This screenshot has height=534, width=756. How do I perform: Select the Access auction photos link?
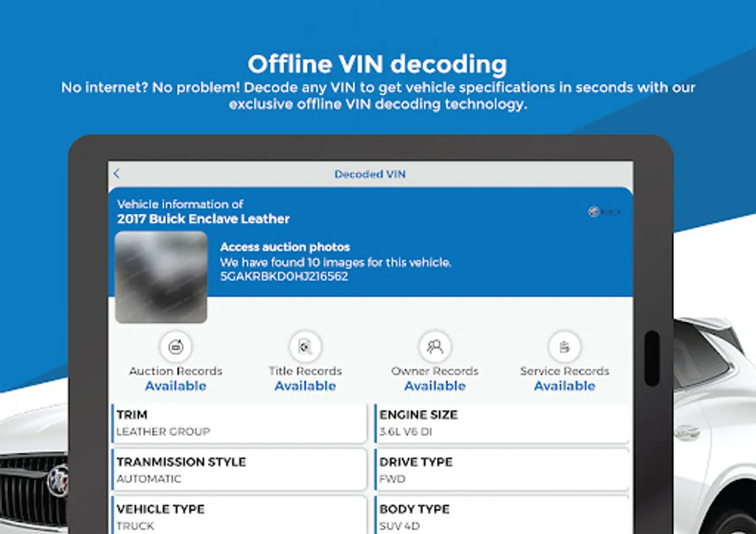[285, 247]
